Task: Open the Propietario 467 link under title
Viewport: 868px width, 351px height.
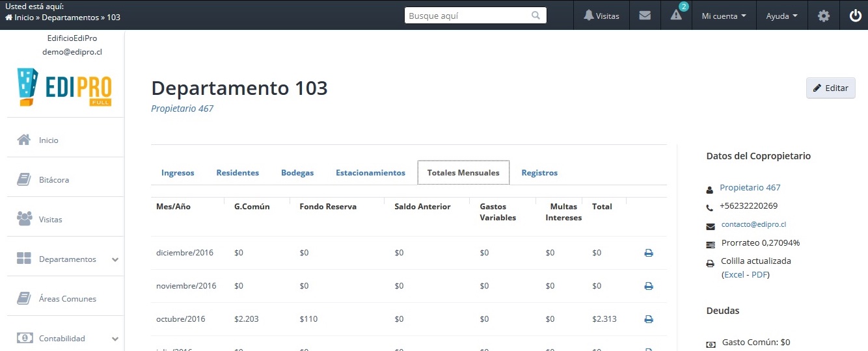Action: (182, 109)
